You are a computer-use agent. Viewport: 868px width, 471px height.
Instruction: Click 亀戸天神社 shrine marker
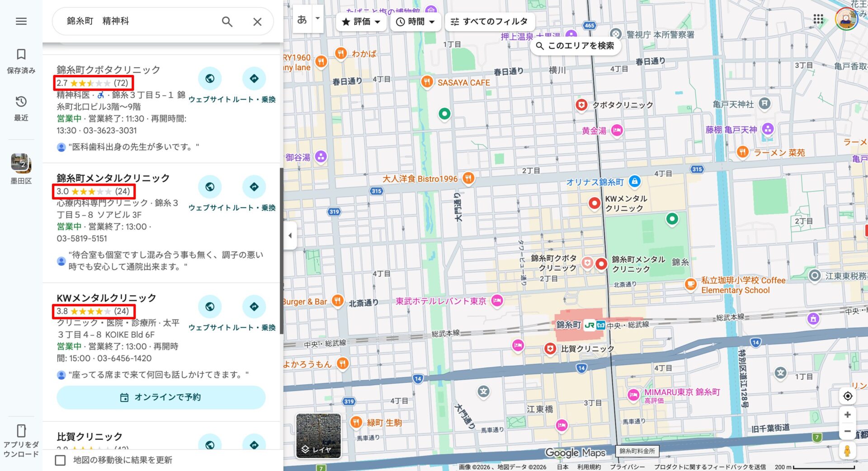point(764,104)
